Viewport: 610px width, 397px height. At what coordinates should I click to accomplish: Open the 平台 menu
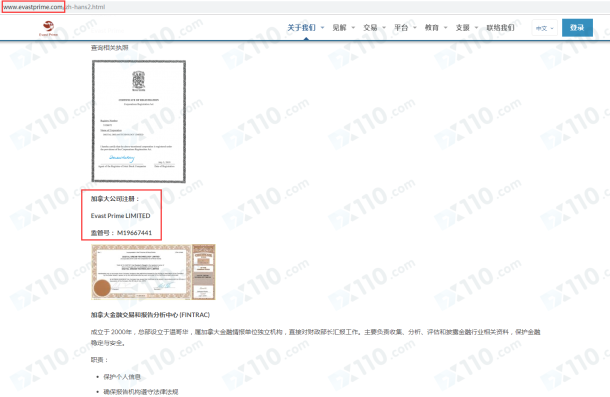(401, 28)
